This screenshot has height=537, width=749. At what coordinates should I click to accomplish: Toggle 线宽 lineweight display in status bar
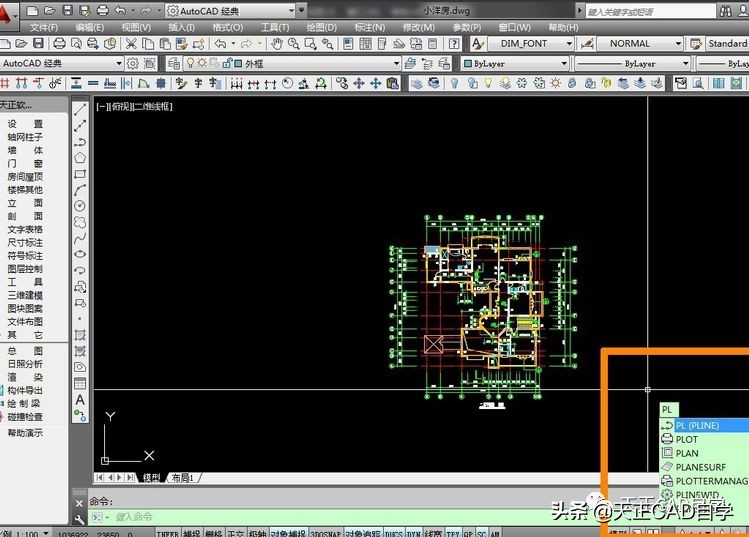coord(433,533)
